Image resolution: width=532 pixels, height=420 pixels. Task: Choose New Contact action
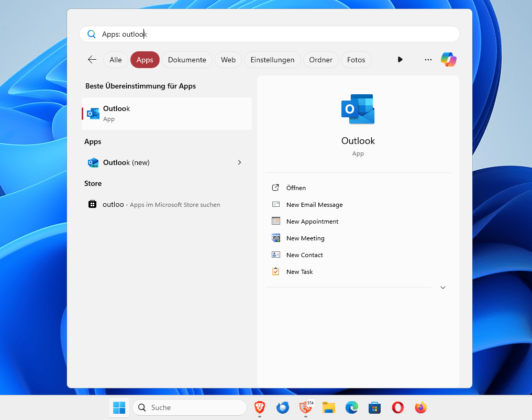click(305, 255)
